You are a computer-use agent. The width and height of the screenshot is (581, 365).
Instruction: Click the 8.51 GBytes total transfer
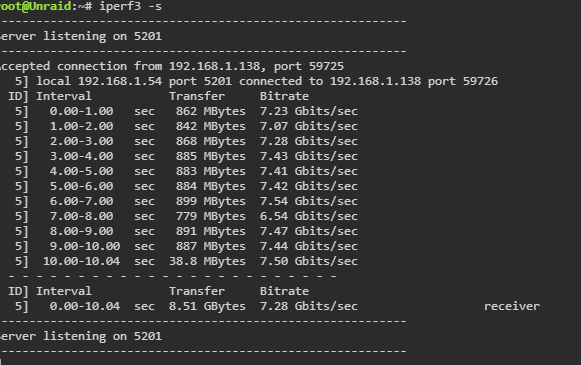[207, 306]
